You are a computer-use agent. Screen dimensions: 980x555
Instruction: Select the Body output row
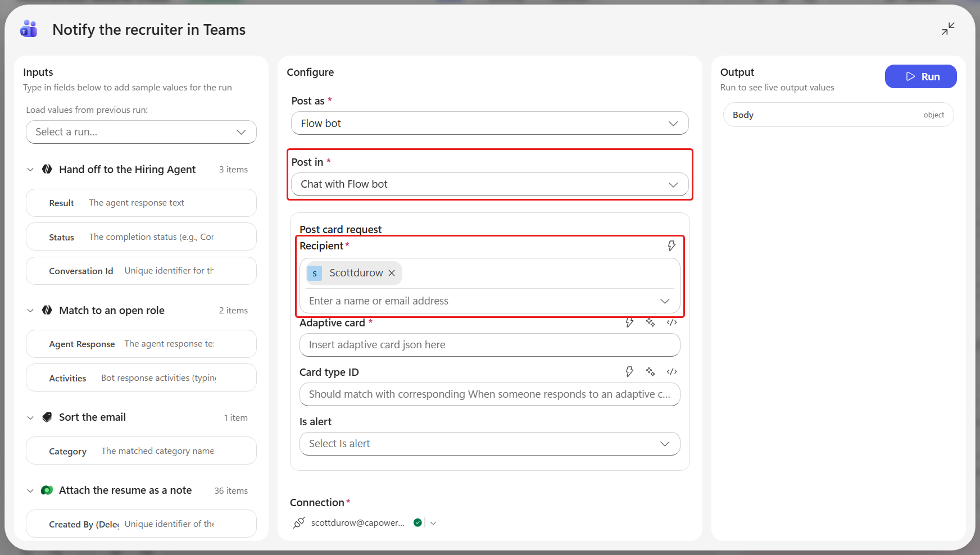(838, 115)
